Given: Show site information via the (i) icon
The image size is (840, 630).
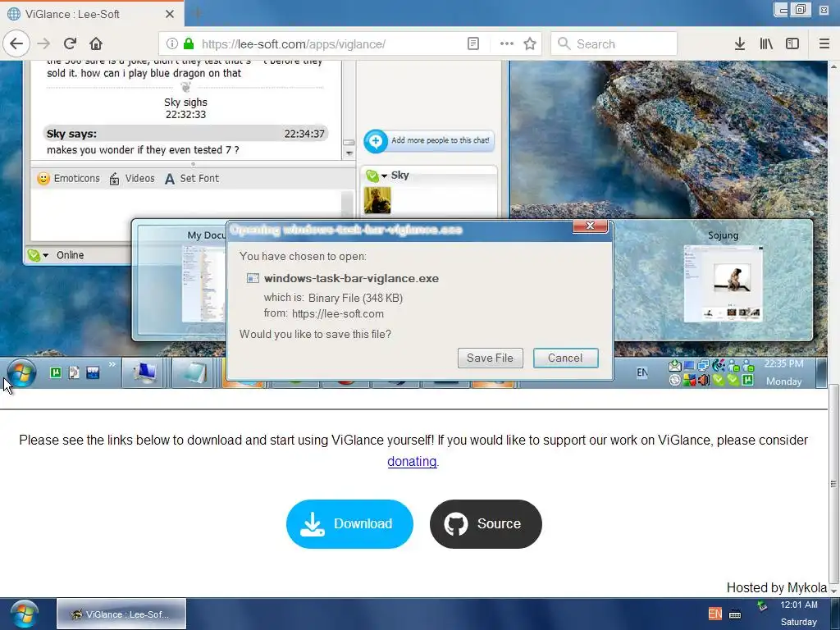Looking at the screenshot, I should click(x=171, y=44).
